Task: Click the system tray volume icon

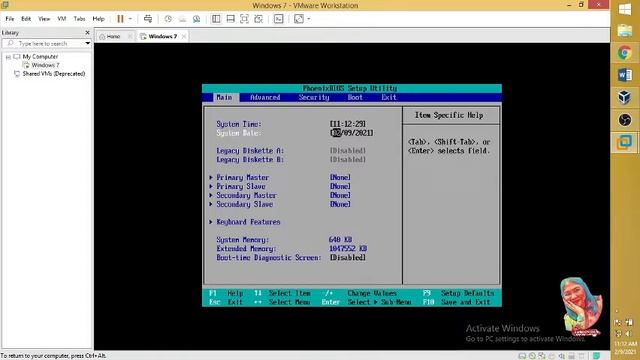Action: pyautogui.click(x=629, y=333)
